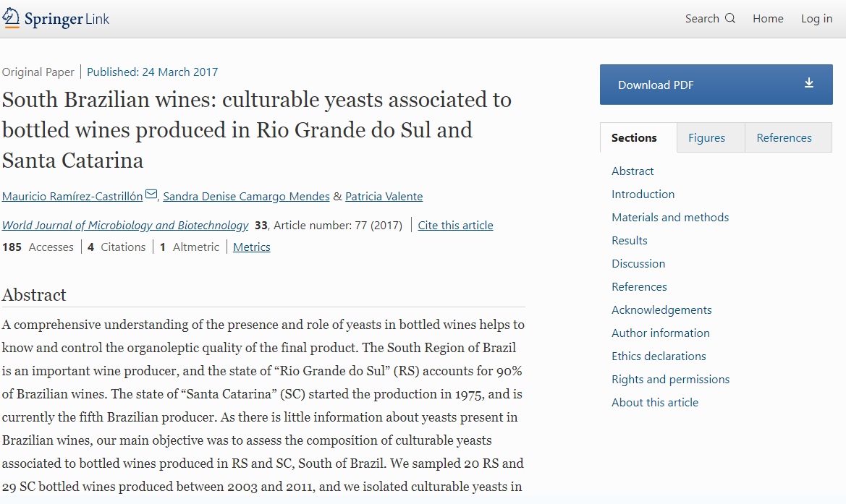Screen dimensions: 846x504
Task: Select the Sections tab
Action: click(x=634, y=138)
